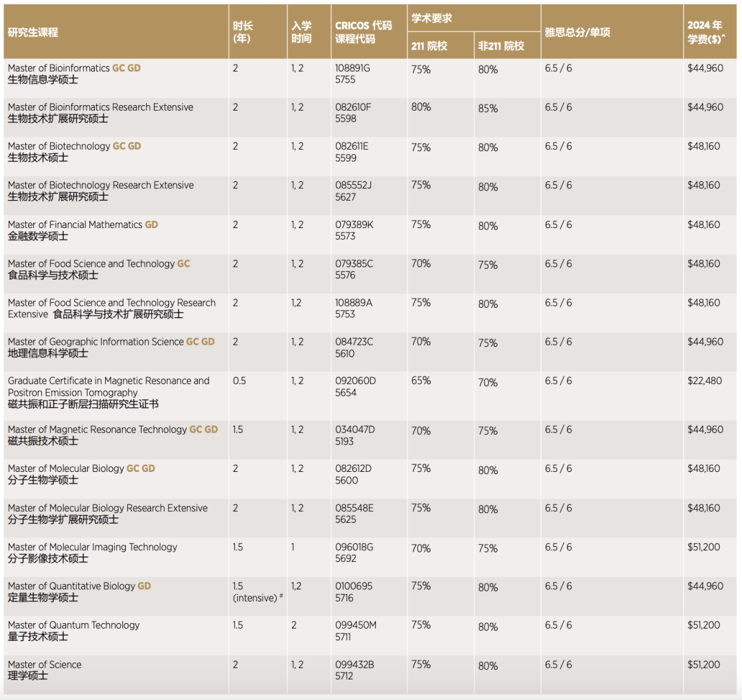The height and width of the screenshot is (700, 742).
Task: Click CRICOS code 085552J
Action: click(354, 185)
